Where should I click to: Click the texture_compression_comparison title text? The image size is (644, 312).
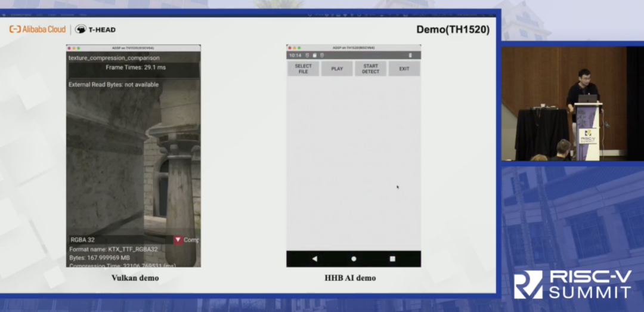[x=114, y=58]
